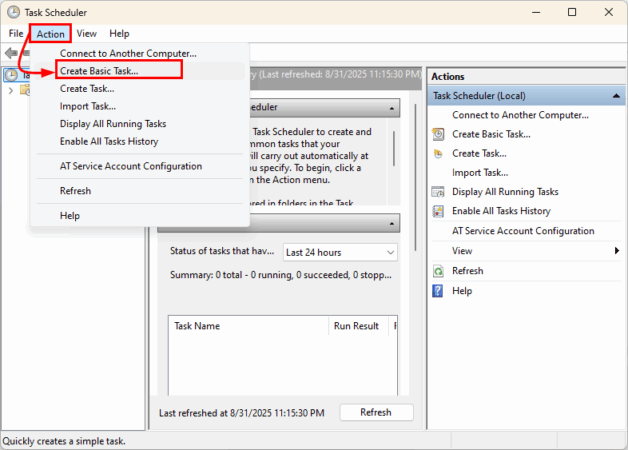Click Task Scheduler app icon in title bar
Image resolution: width=628 pixels, height=450 pixels.
point(13,12)
